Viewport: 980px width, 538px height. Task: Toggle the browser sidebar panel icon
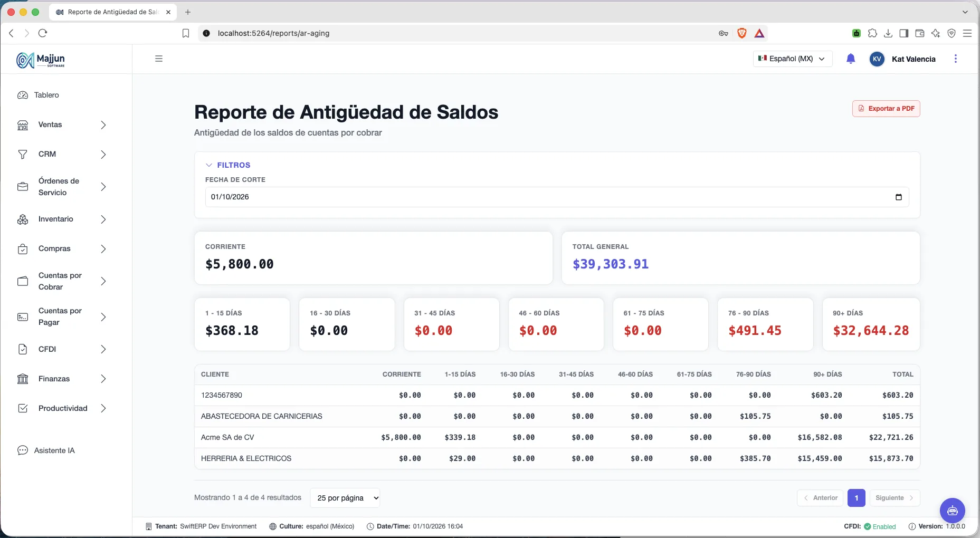(904, 33)
